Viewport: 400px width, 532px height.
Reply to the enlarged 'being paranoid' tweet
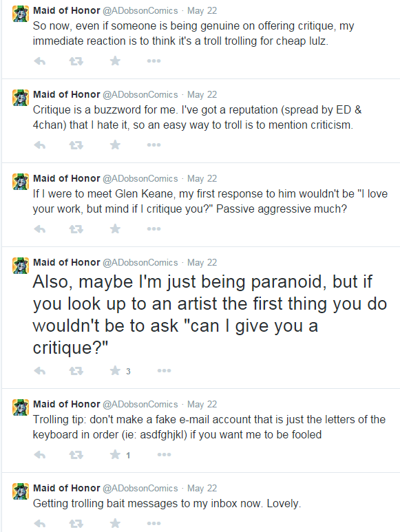click(40, 371)
